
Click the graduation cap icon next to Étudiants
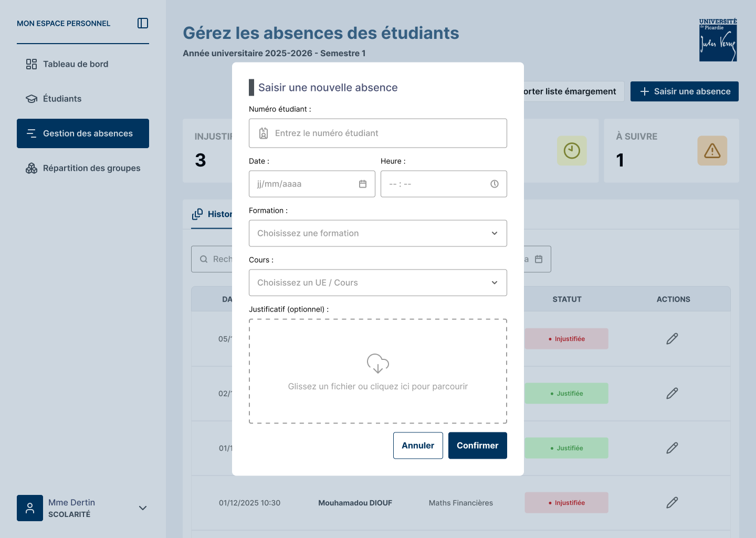click(31, 98)
